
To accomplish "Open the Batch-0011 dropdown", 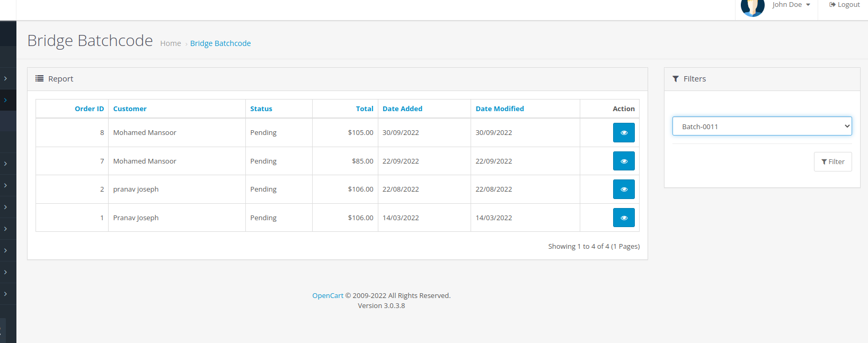I will [761, 127].
